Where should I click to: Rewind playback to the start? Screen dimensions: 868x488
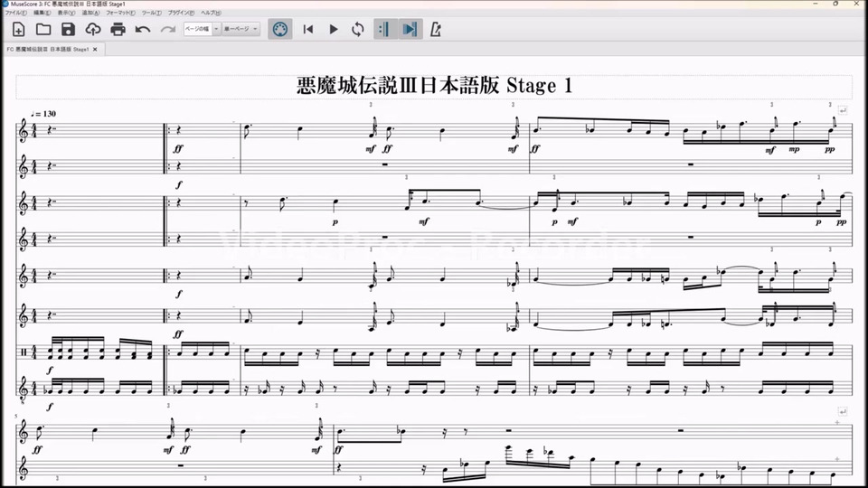pos(308,29)
